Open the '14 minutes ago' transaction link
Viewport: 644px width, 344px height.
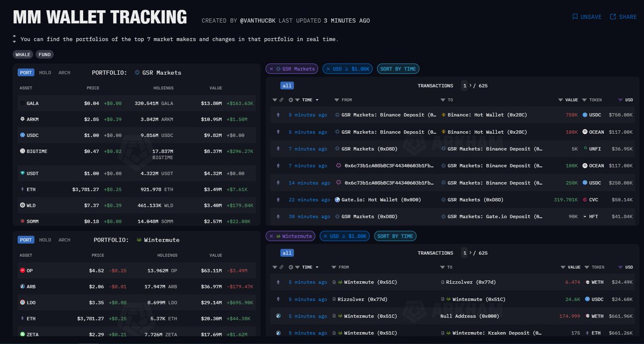[309, 183]
